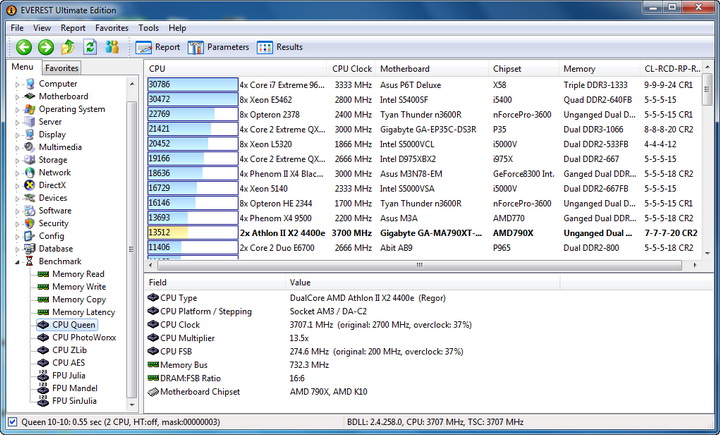720x435 pixels.
Task: Expand the Computer tree node
Action: click(17, 85)
